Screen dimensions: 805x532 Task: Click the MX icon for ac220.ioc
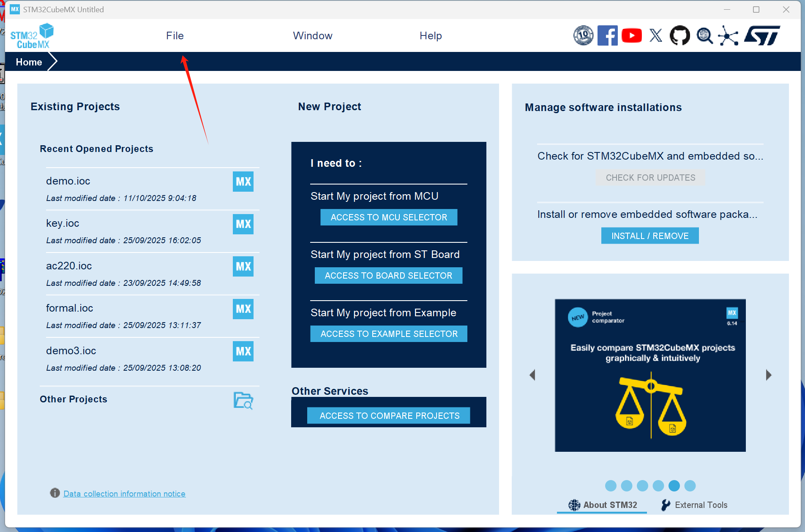point(243,266)
